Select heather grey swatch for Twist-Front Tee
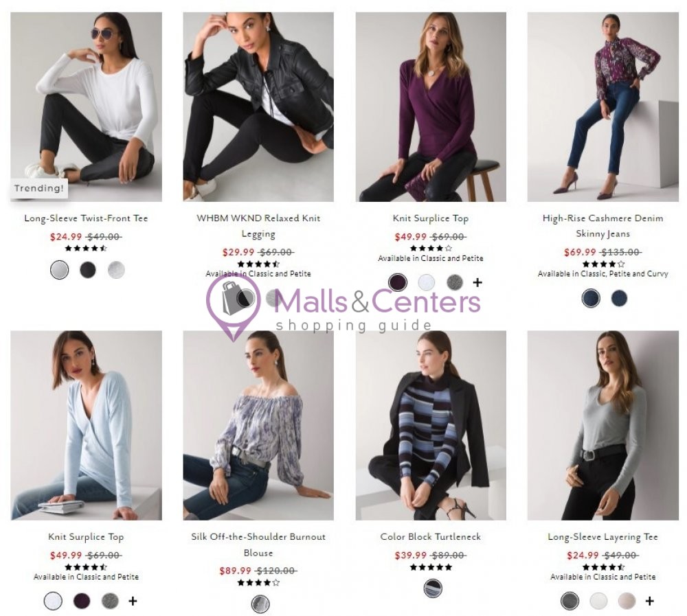Viewport: 687px width, 616px height. [116, 269]
